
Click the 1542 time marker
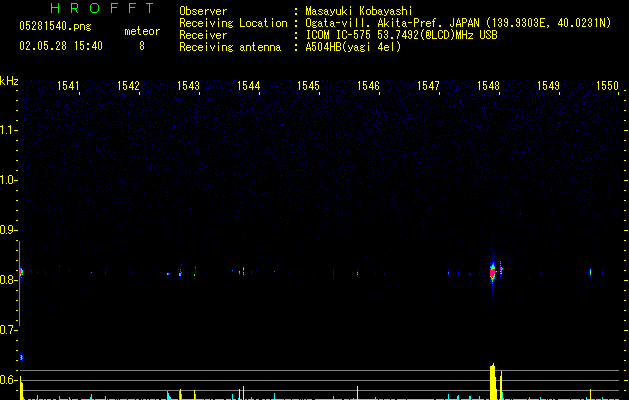[128, 86]
